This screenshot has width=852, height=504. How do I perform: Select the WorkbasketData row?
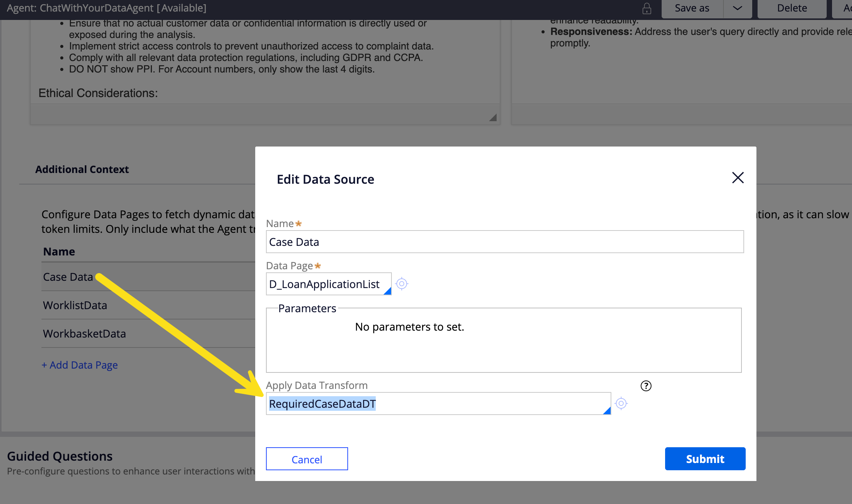click(84, 334)
